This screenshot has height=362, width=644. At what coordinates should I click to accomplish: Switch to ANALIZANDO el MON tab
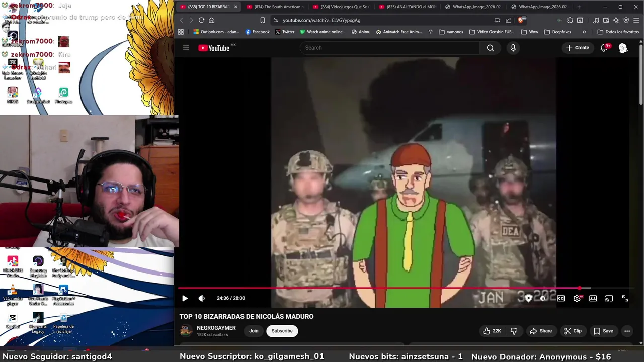tap(408, 7)
